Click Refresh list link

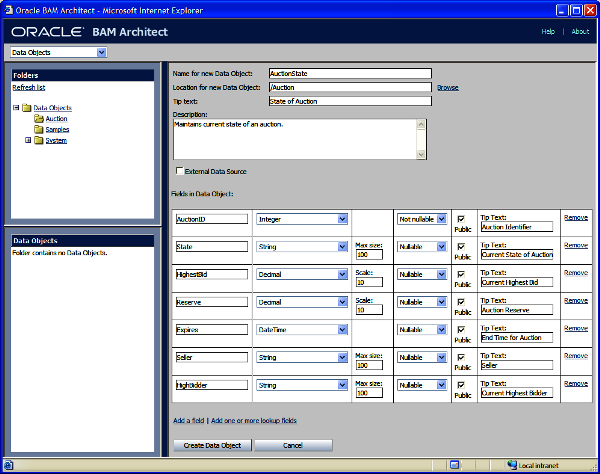(29, 88)
